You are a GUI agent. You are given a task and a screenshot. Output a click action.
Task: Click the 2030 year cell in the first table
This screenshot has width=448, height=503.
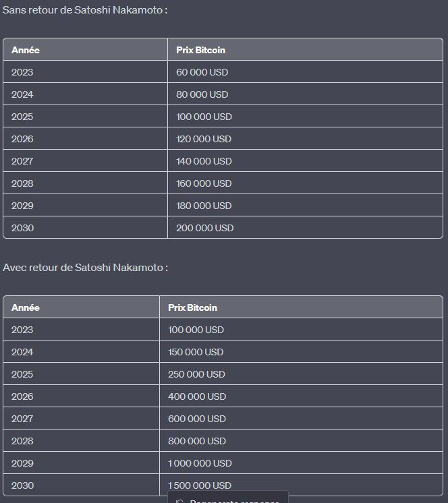point(22,228)
